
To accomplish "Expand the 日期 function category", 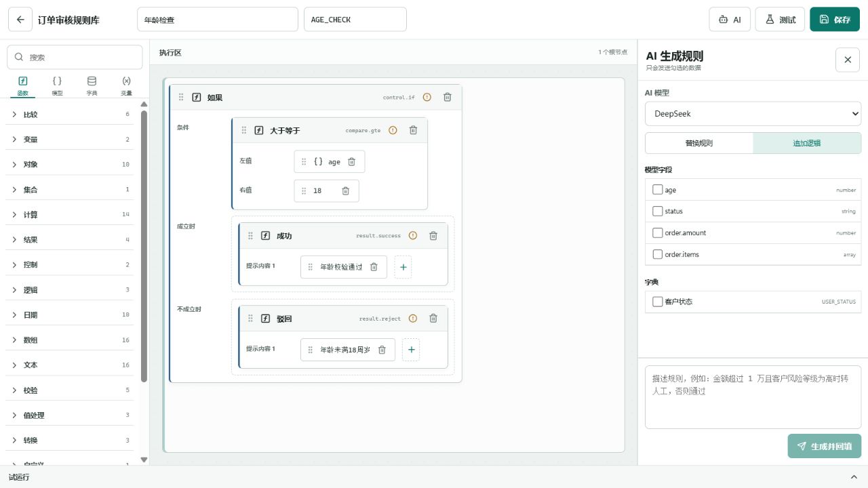I will point(71,315).
